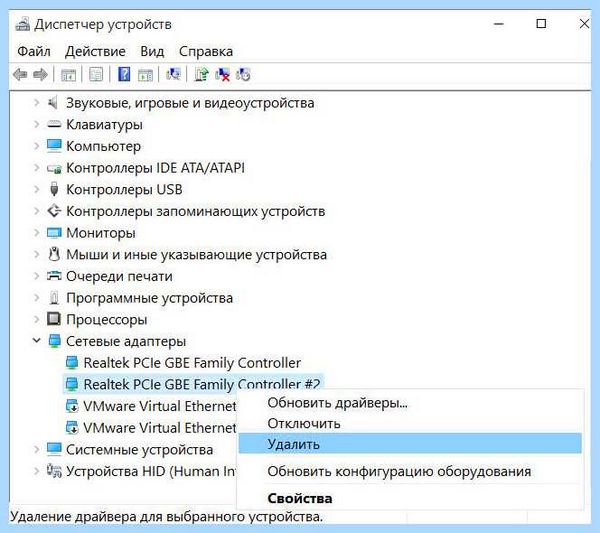Select the icon next to Системные устройства

pos(54,449)
